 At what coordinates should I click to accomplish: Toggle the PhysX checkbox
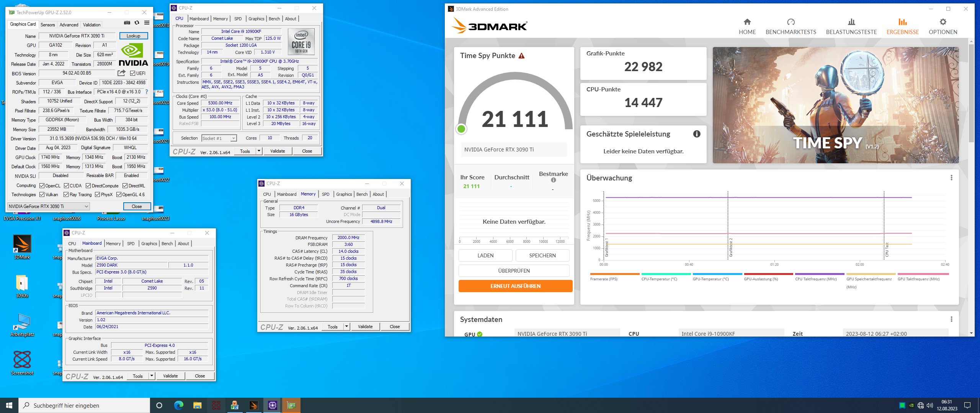(98, 195)
